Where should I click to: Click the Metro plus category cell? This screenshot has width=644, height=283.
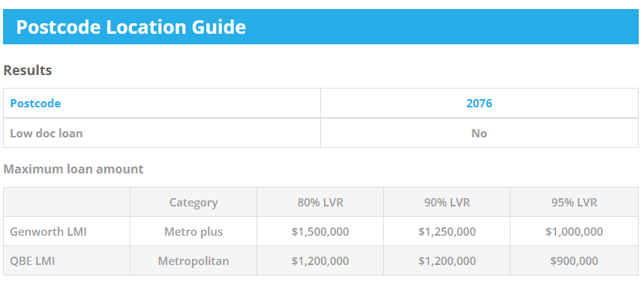(193, 232)
